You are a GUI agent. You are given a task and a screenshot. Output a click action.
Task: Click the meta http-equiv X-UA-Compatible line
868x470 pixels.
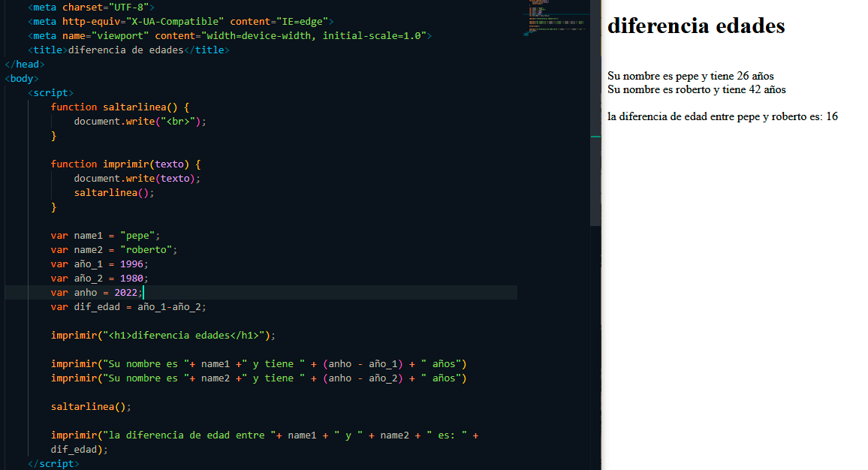coord(180,22)
